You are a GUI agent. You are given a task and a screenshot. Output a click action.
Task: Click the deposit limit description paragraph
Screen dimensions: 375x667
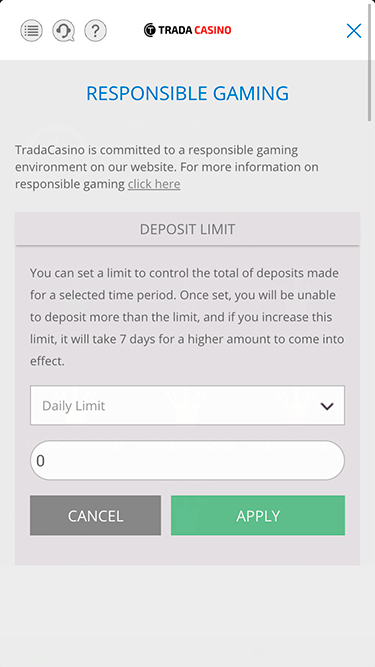tap(187, 317)
